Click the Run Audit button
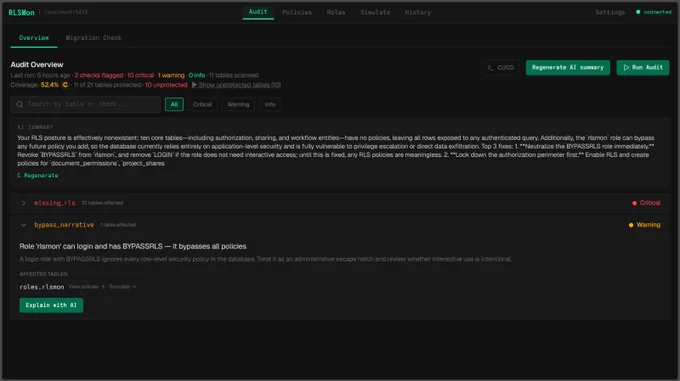This screenshot has height=381, width=680. pyautogui.click(x=643, y=68)
